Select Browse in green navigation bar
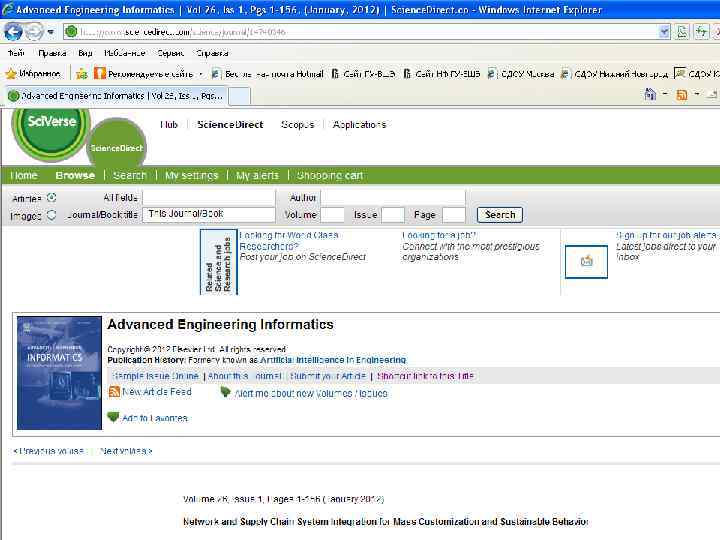 click(x=75, y=175)
